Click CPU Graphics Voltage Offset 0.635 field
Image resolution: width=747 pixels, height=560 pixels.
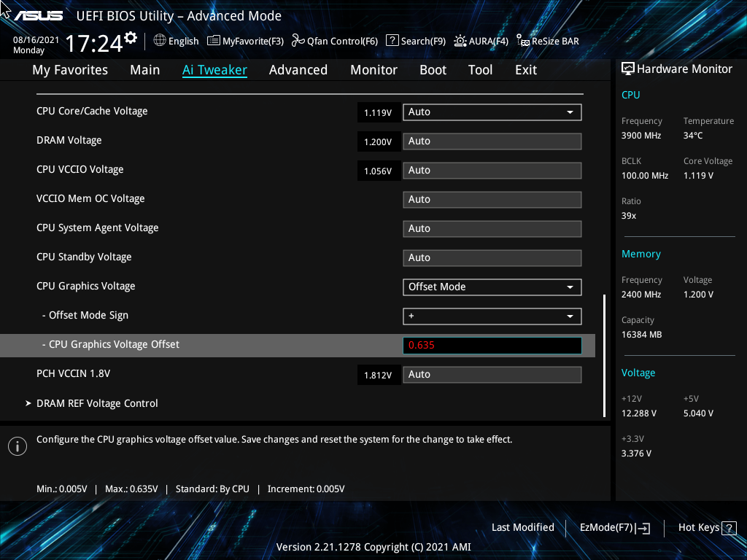coord(492,345)
